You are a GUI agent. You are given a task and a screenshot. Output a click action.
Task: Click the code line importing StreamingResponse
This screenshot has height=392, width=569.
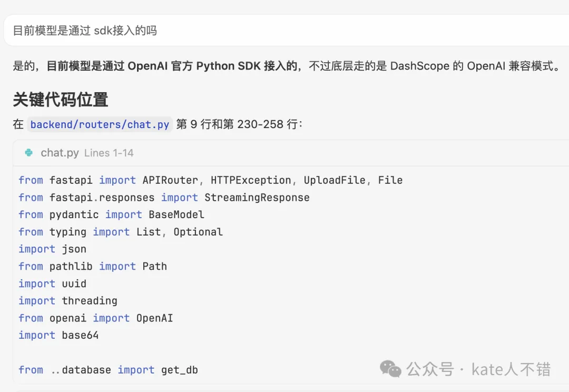point(164,198)
